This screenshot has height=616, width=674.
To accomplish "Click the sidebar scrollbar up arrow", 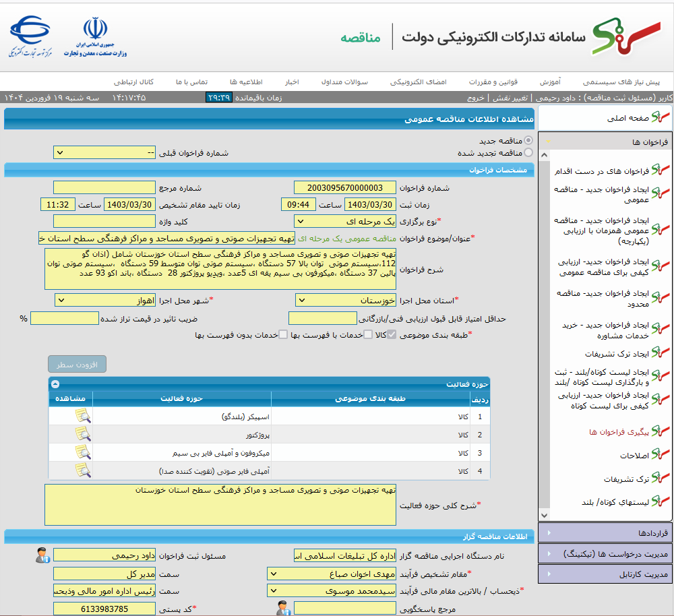I will coord(544,155).
